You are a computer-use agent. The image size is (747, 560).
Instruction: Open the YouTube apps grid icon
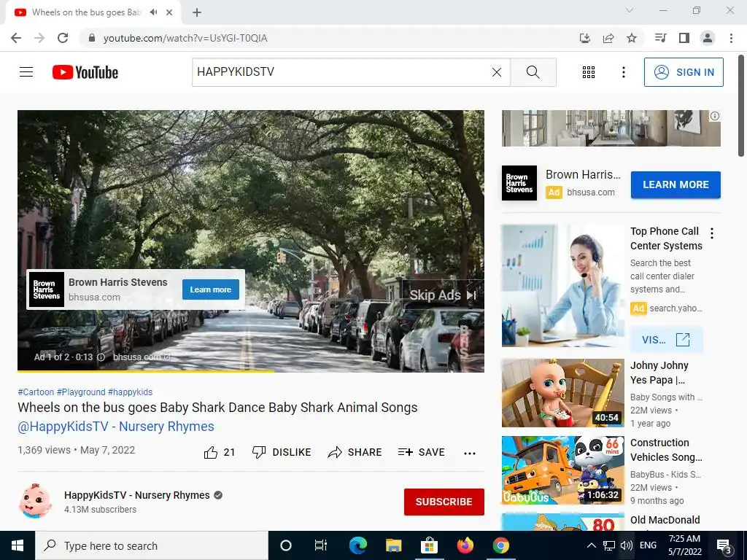[x=589, y=72]
